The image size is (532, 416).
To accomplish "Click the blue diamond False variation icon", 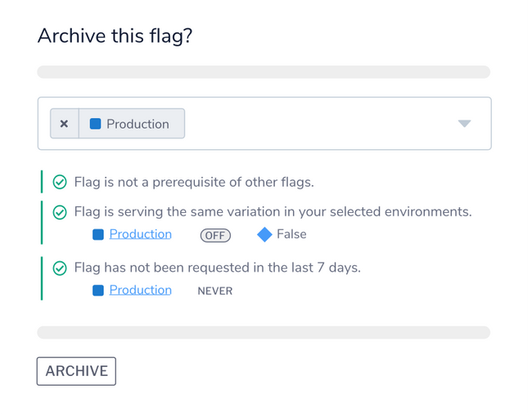I will point(264,235).
